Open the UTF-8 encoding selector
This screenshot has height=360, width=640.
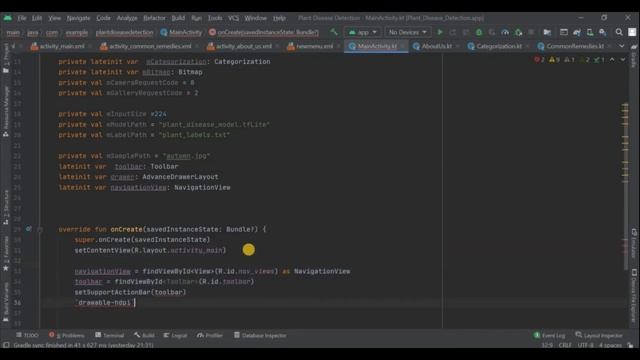tap(586, 345)
